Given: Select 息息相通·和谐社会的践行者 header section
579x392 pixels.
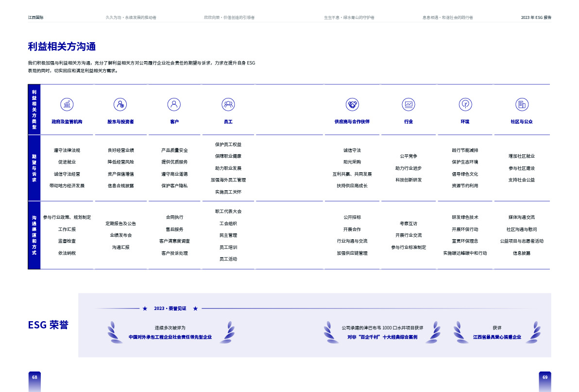Looking at the screenshot, I should [447, 17].
